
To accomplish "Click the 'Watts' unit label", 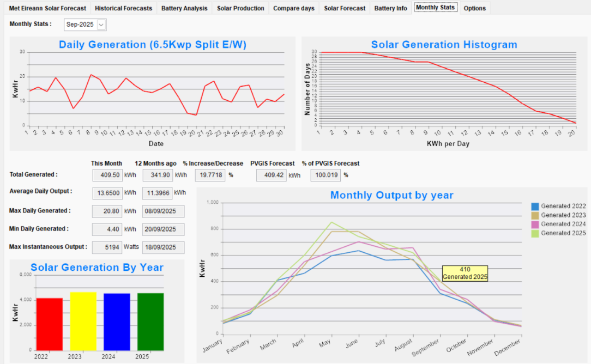I will [x=131, y=247].
